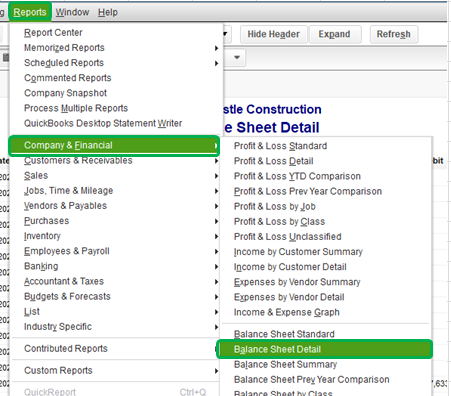Select Profit & Loss Detail report
The image size is (451, 396).
tap(326, 161)
